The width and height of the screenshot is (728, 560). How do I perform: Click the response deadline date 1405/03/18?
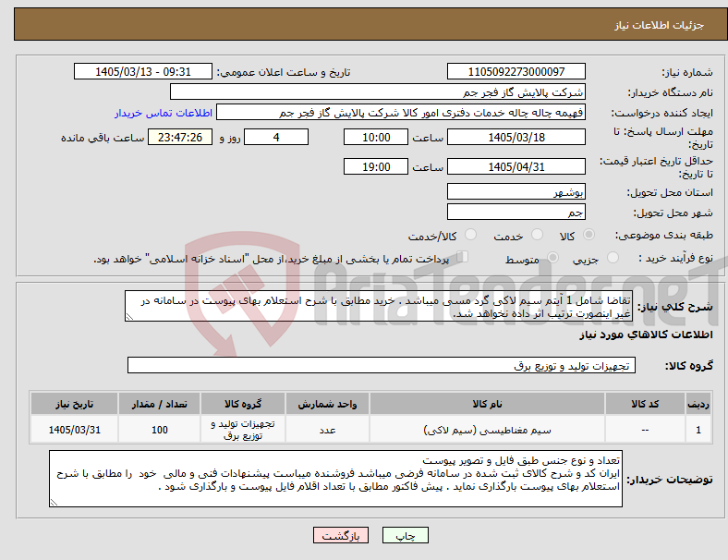tap(516, 137)
